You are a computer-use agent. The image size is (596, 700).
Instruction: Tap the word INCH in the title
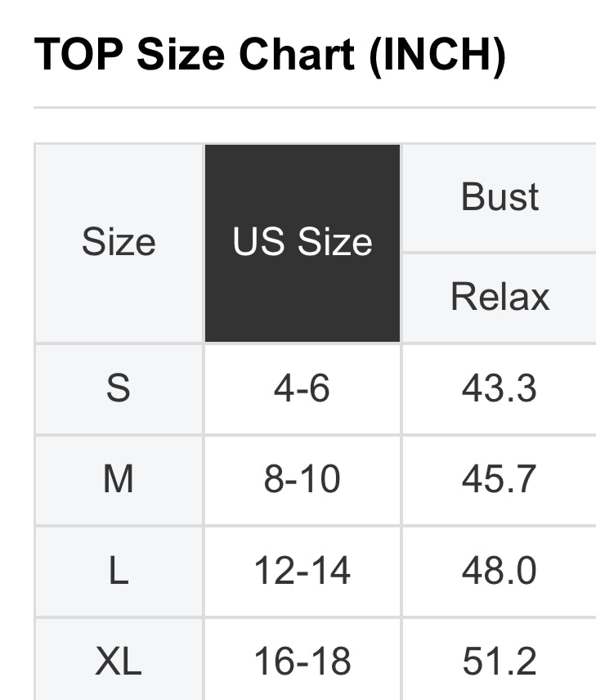pos(437,55)
